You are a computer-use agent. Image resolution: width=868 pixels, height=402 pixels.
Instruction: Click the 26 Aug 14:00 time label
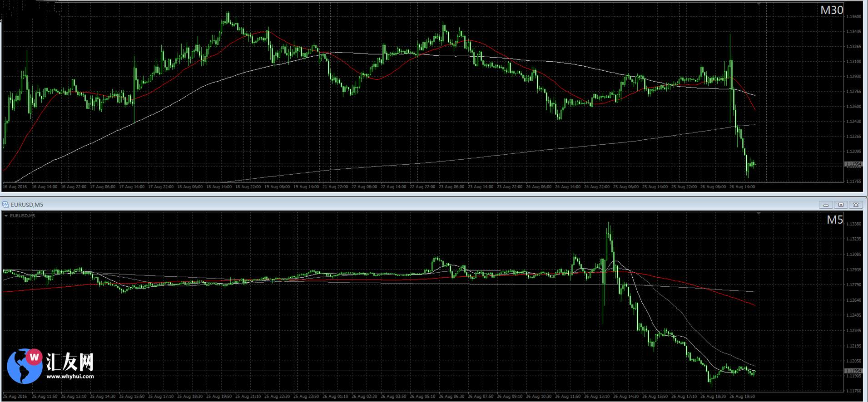click(x=742, y=187)
